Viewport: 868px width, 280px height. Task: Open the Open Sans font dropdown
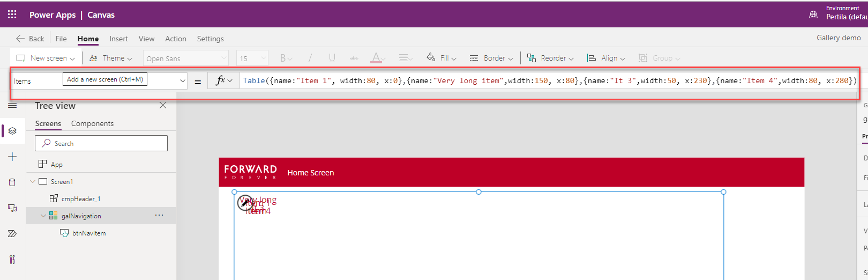pyautogui.click(x=186, y=58)
